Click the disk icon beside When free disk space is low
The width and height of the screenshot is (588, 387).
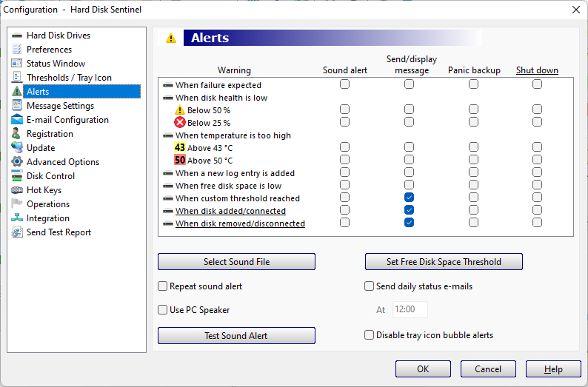pos(168,186)
